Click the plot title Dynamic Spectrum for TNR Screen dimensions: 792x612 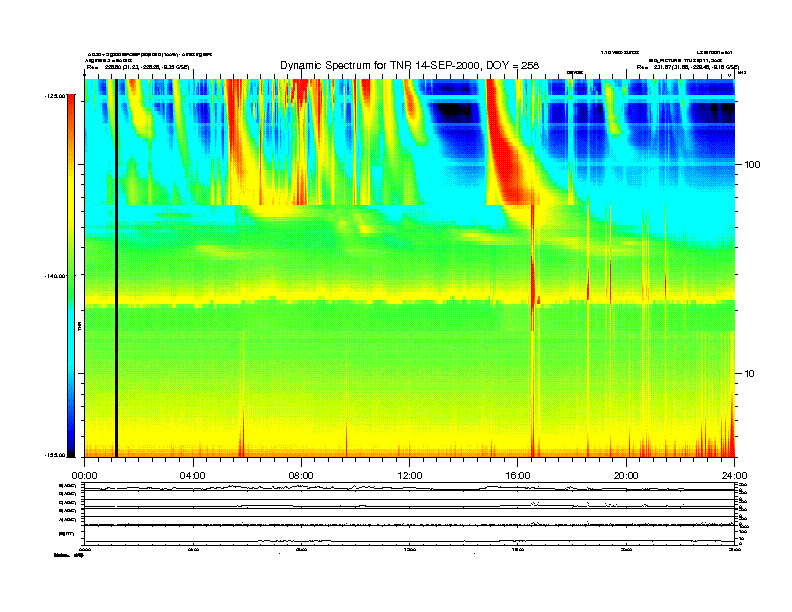click(409, 65)
